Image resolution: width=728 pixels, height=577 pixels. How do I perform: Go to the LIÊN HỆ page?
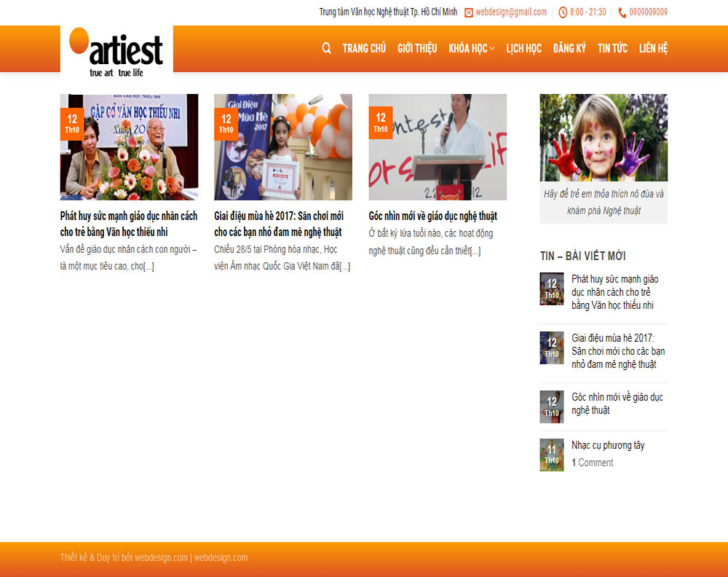(x=653, y=48)
